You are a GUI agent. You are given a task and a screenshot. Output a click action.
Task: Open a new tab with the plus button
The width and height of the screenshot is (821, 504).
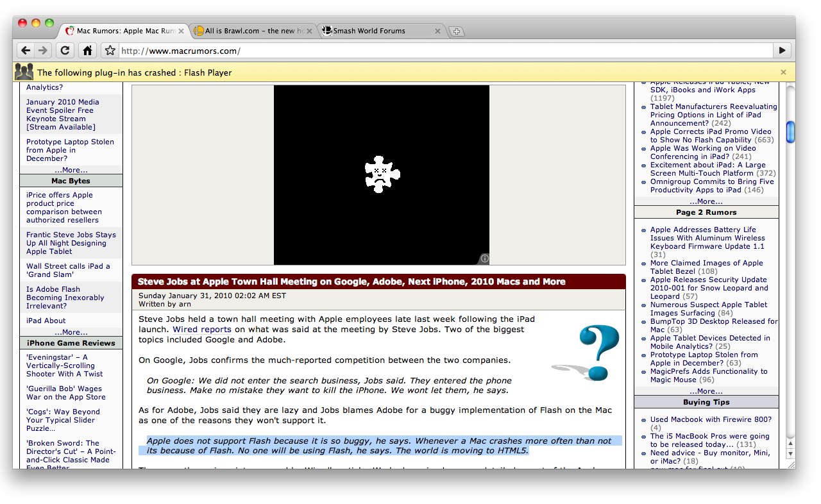(x=455, y=31)
